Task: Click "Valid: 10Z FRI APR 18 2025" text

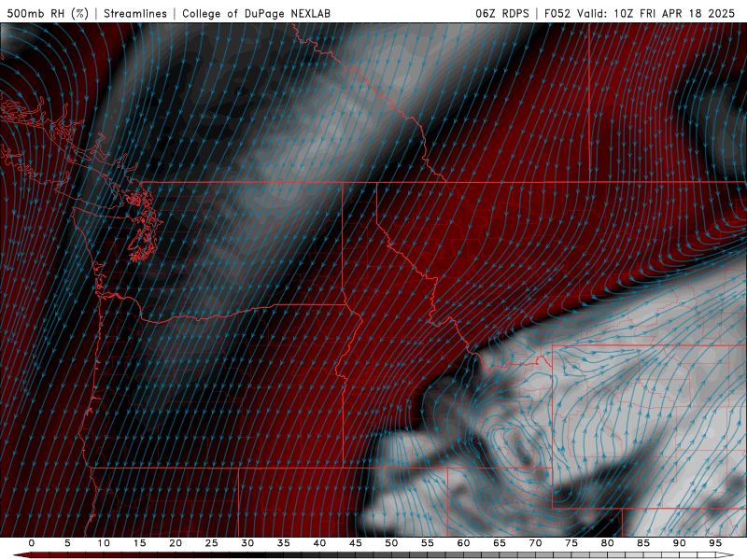Action: click(x=656, y=13)
